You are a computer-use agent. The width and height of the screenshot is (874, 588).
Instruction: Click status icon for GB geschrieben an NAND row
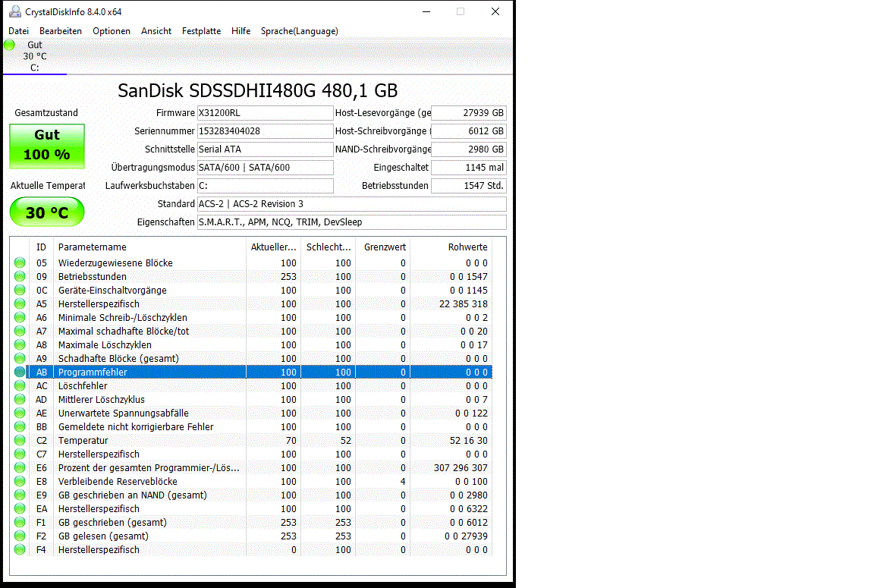(20, 495)
